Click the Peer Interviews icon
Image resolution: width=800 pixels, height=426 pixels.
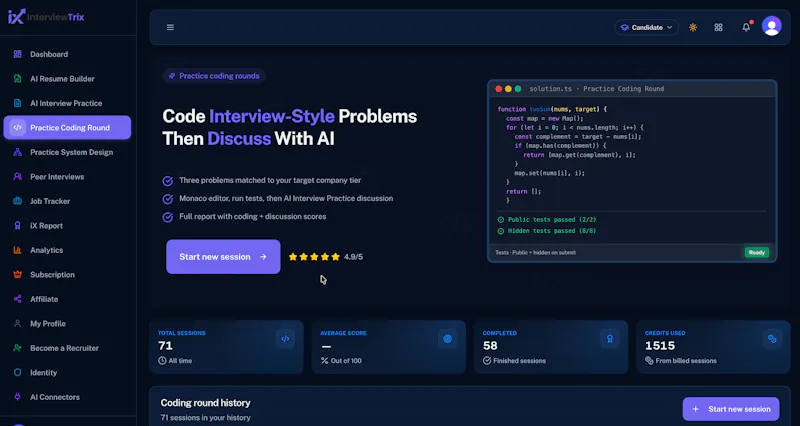point(17,177)
